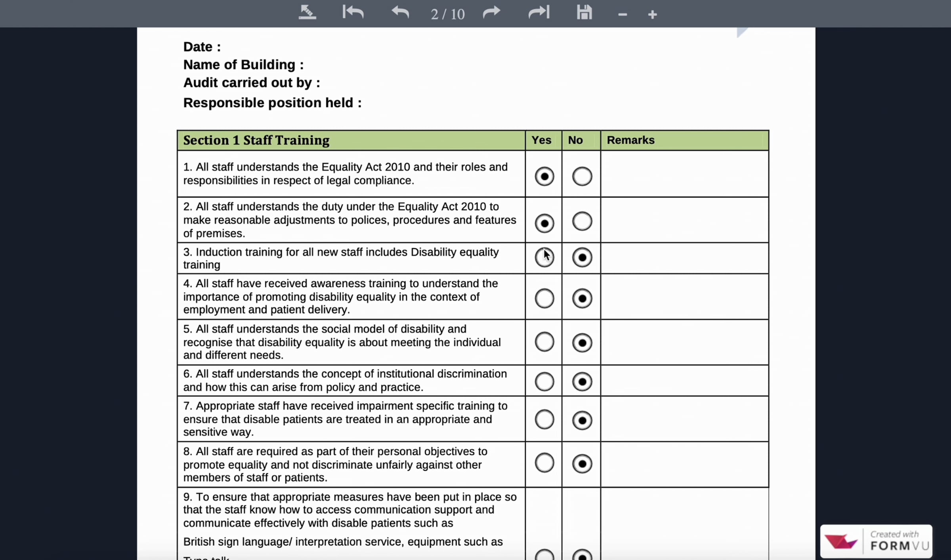
Task: Select Yes for question 8 personal objectives
Action: pyautogui.click(x=544, y=463)
